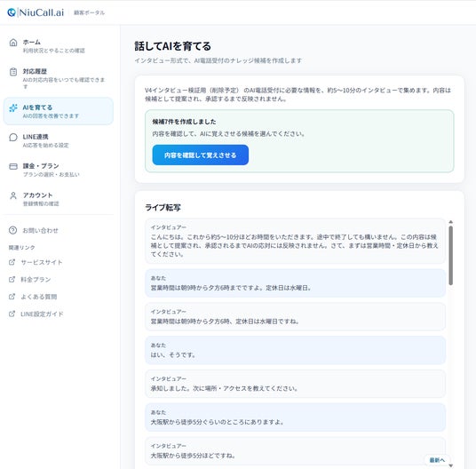Select the first インタビュアー transcript message
The image size is (476, 469).
click(x=295, y=241)
